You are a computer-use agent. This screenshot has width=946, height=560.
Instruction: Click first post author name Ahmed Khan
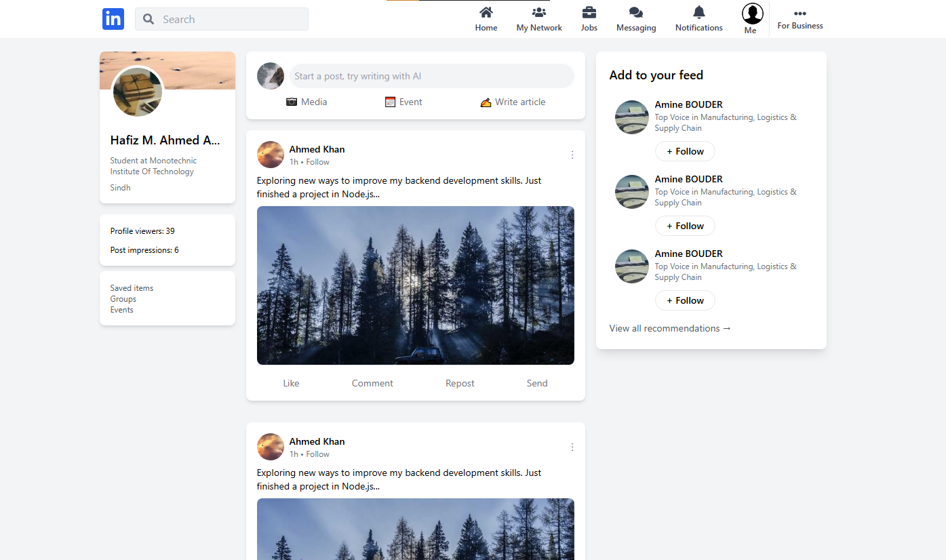tap(317, 149)
